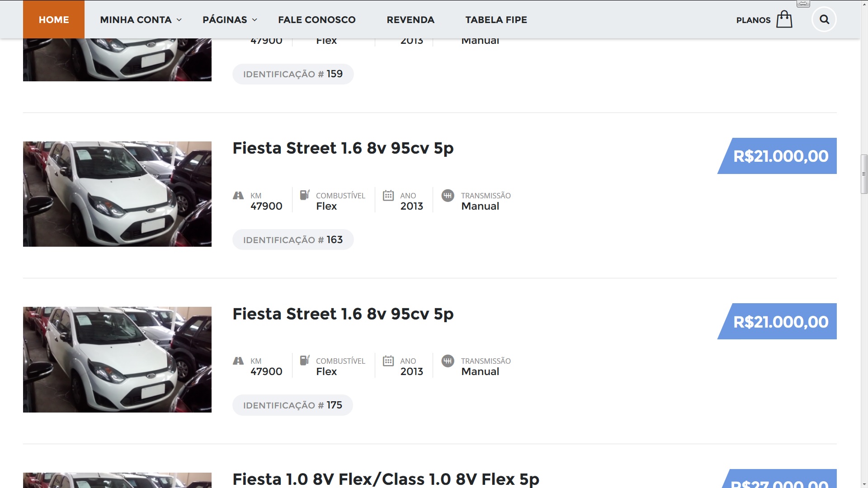Go to the Home tab
The width and height of the screenshot is (868, 488).
pos(54,19)
